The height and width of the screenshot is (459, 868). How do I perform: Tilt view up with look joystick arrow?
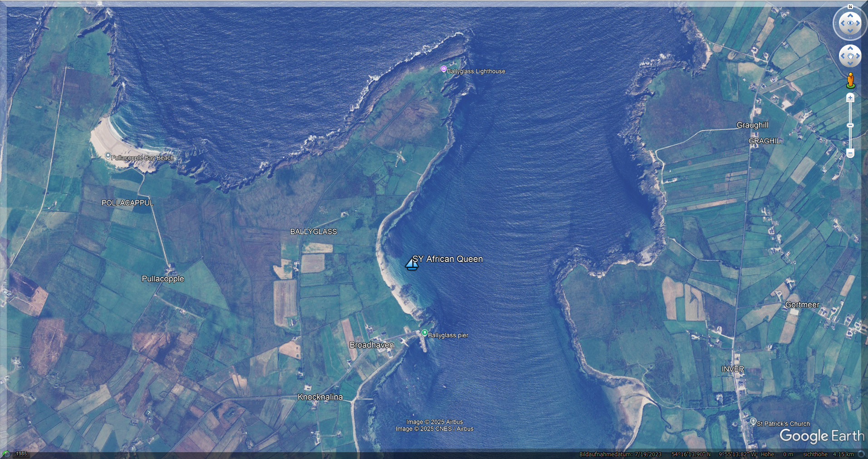pos(850,15)
